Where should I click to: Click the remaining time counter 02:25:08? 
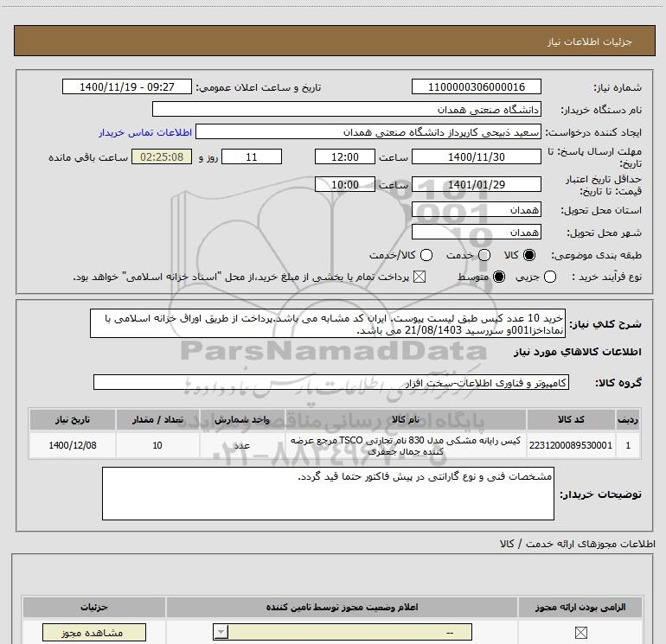[162, 156]
